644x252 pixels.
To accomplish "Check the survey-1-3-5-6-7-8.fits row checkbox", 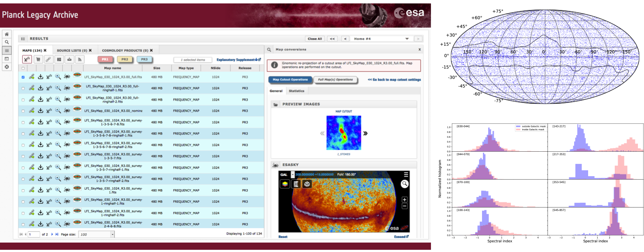I will click(x=23, y=123).
